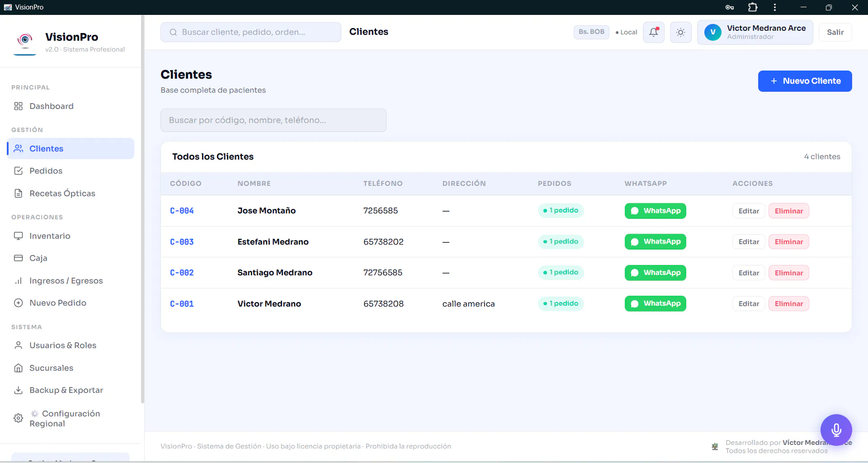Click the Ingresos / Egresos chart icon
Image resolution: width=868 pixels, height=463 pixels.
18,281
